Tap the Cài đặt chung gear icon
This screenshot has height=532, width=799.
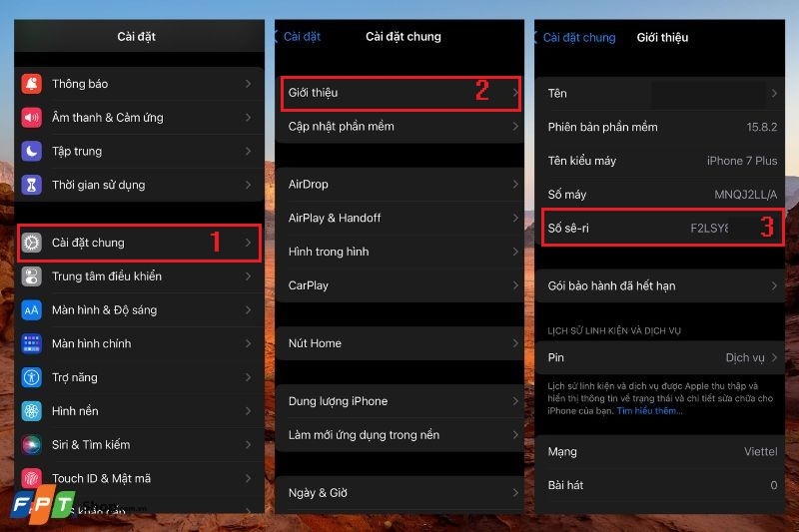point(32,243)
